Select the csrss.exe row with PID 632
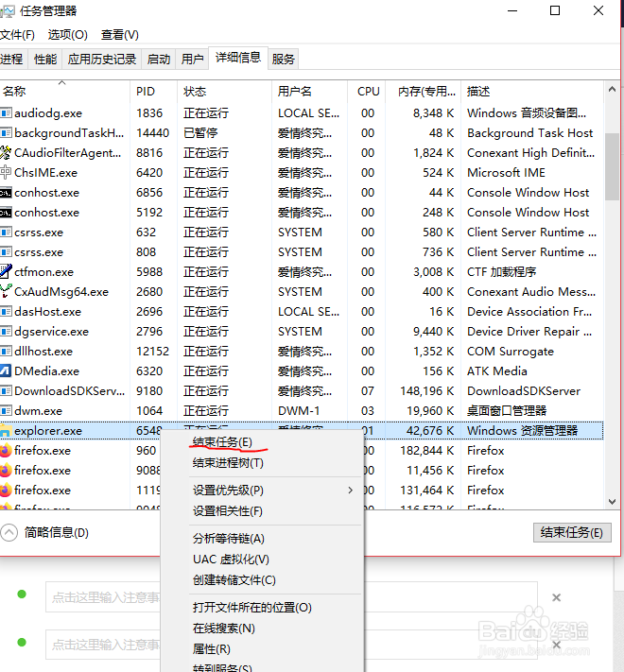 click(302, 233)
